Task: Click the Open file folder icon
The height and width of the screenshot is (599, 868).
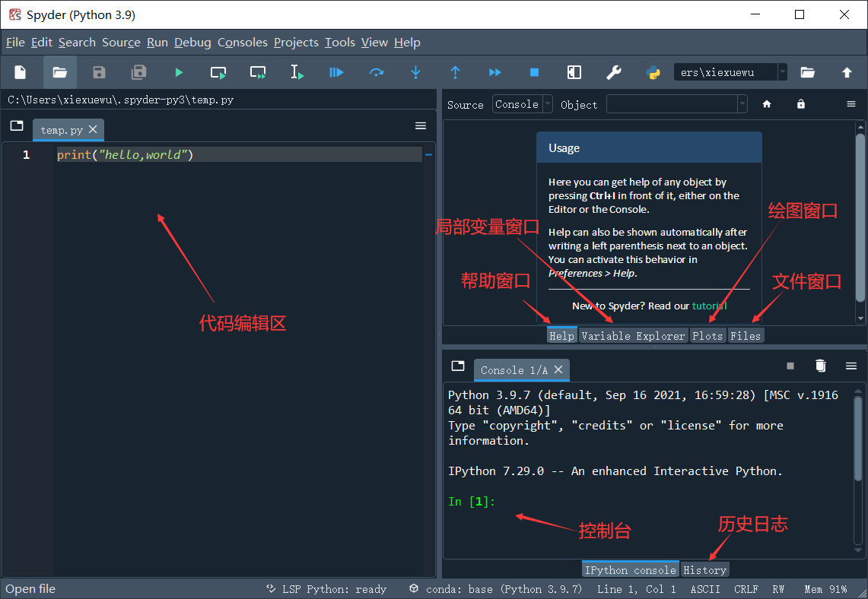Action: (60, 72)
